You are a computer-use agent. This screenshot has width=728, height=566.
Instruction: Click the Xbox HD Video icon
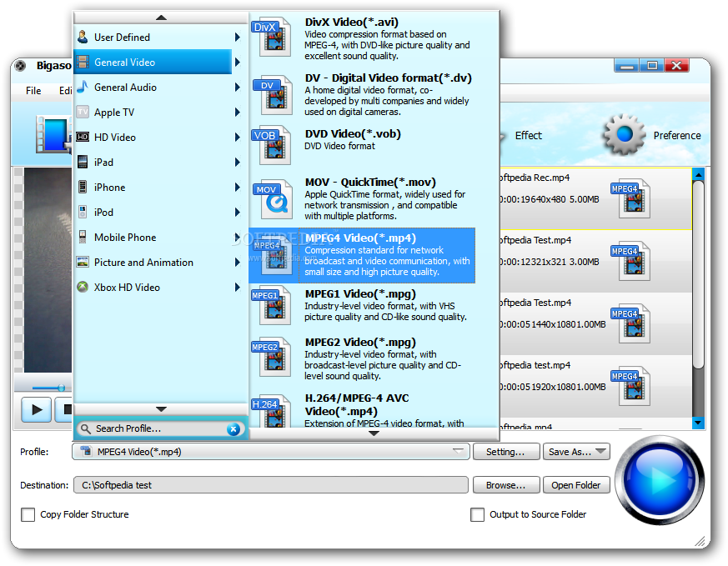[x=83, y=288]
